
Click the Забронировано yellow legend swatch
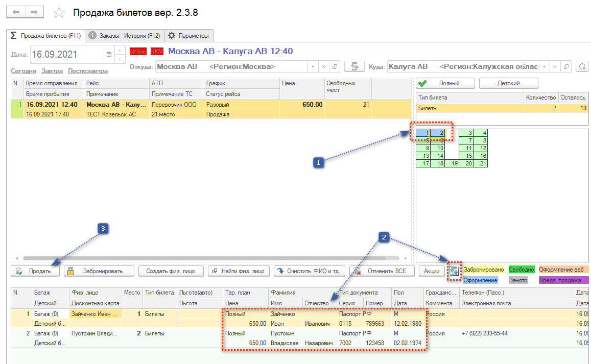tap(483, 270)
